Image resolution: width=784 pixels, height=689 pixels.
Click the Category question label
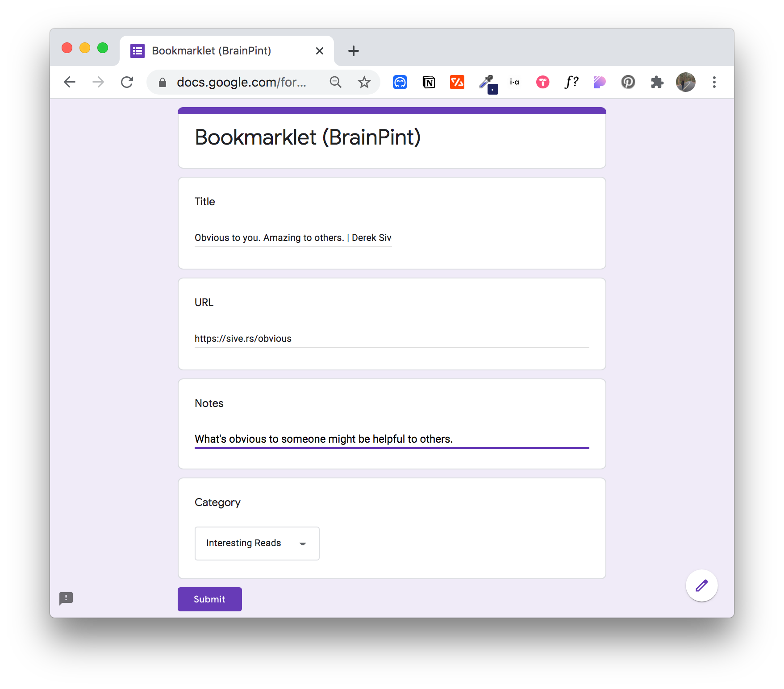click(x=217, y=502)
